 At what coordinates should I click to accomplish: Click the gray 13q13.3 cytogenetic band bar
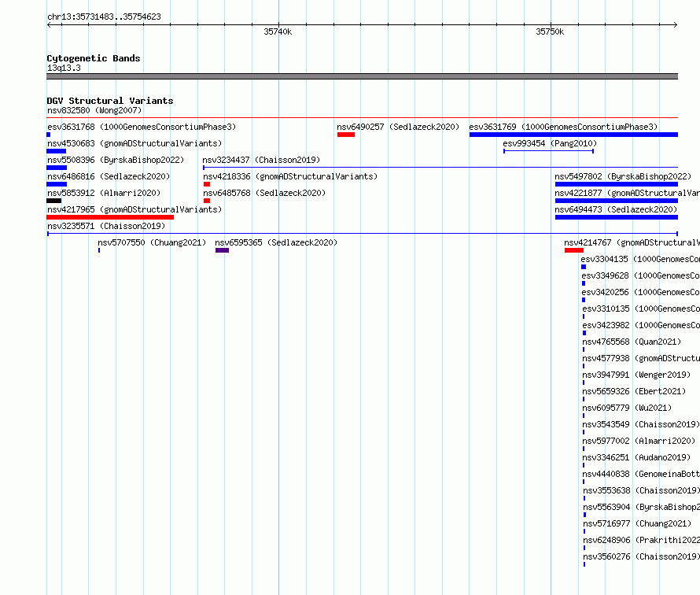tap(362, 76)
